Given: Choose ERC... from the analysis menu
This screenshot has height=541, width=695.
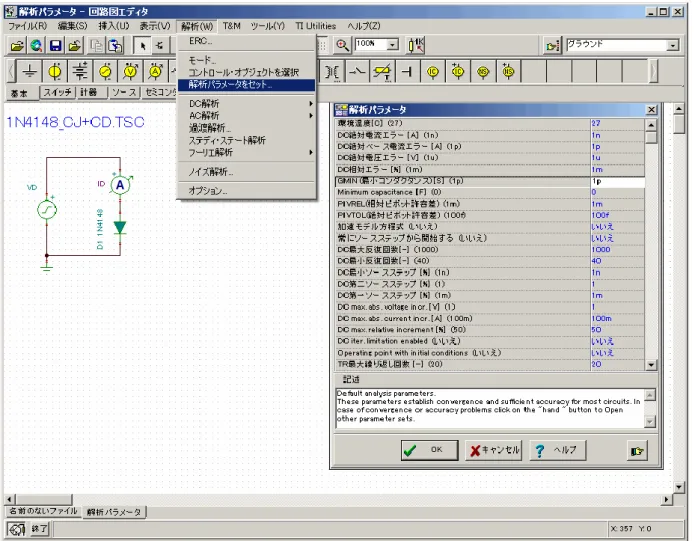Looking at the screenshot, I should tap(246, 41).
